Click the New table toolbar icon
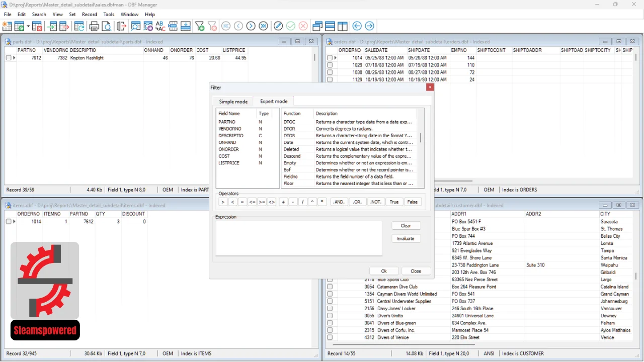 pyautogui.click(x=7, y=26)
